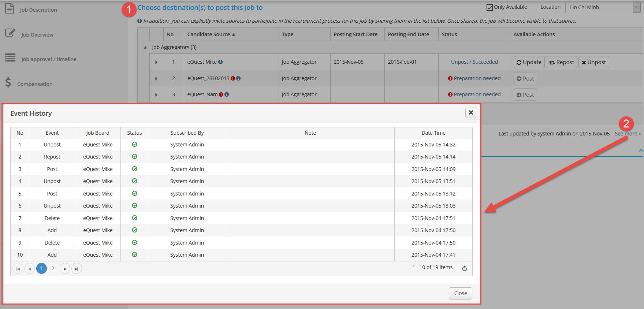Viewport: 644px width, 309px height.
Task: Click the Date Time header in Event History
Action: (433, 133)
